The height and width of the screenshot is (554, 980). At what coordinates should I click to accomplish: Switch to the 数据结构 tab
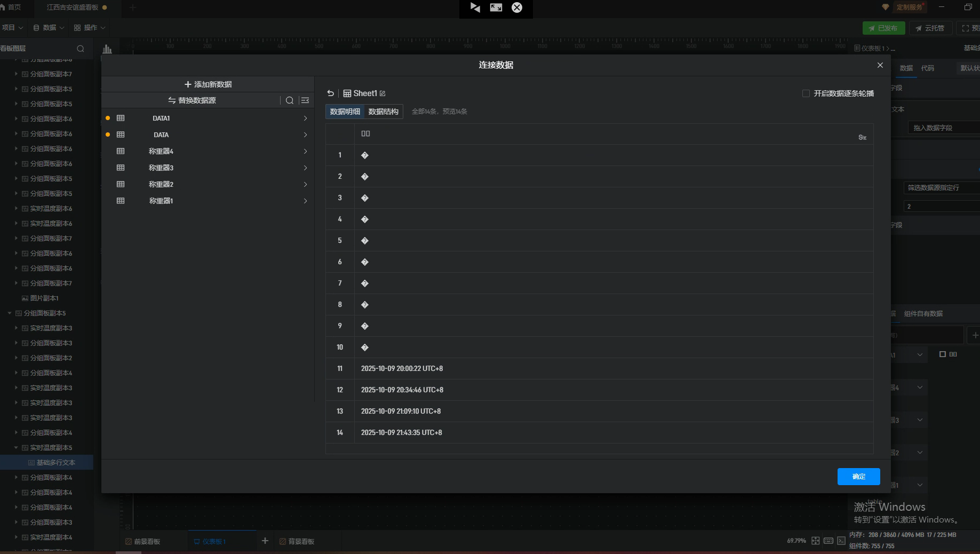(x=383, y=112)
